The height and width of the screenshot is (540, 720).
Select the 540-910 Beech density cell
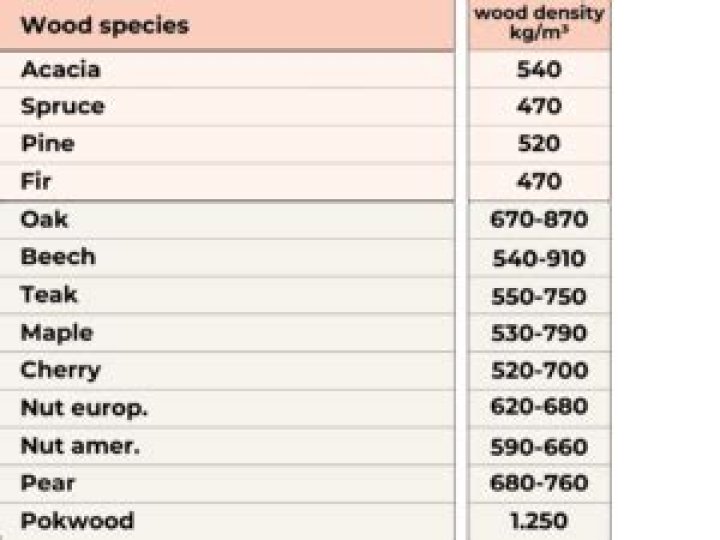539,259
